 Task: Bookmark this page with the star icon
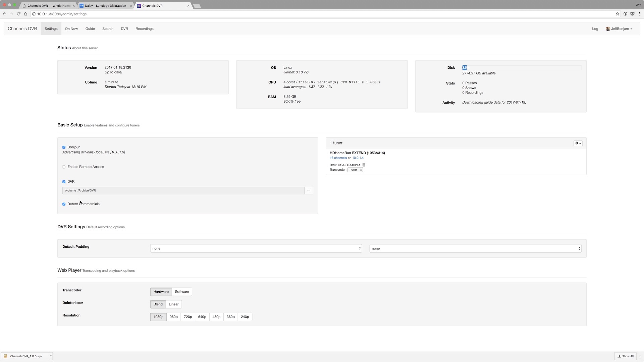coord(617,14)
